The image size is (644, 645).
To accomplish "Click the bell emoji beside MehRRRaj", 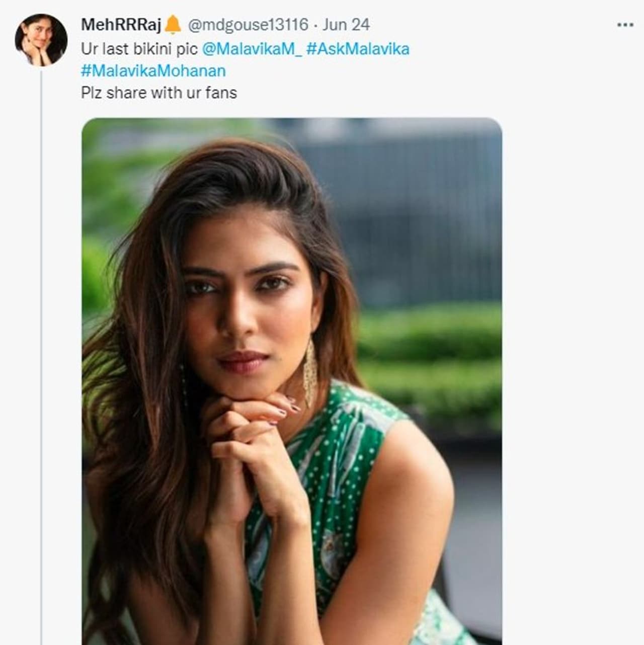I will click(x=173, y=24).
